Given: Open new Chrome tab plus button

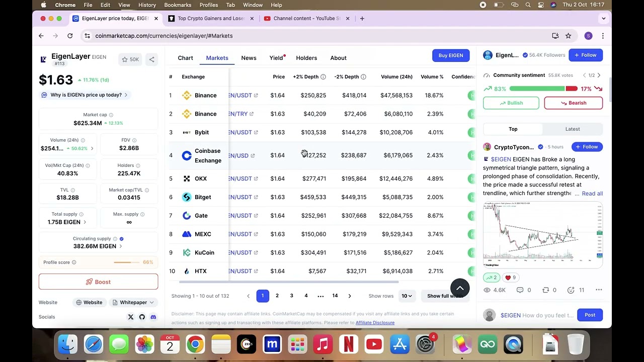Looking at the screenshot, I should (x=362, y=19).
